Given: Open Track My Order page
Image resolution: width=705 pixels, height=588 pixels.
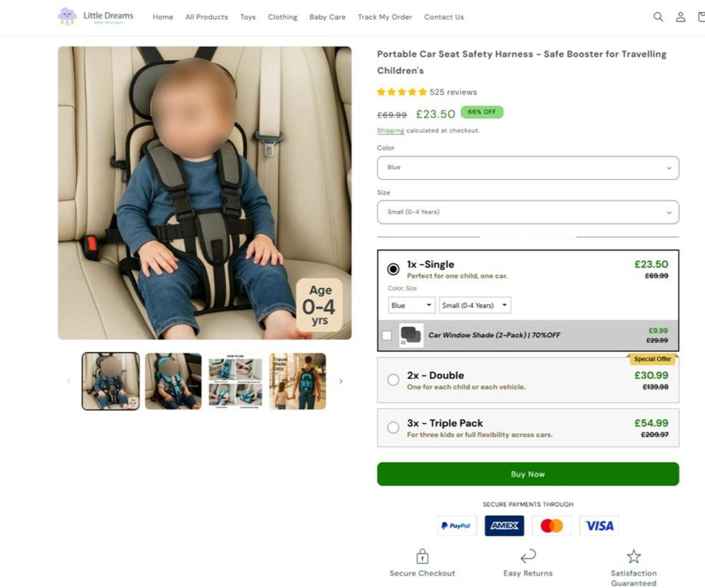Looking at the screenshot, I should pos(385,17).
